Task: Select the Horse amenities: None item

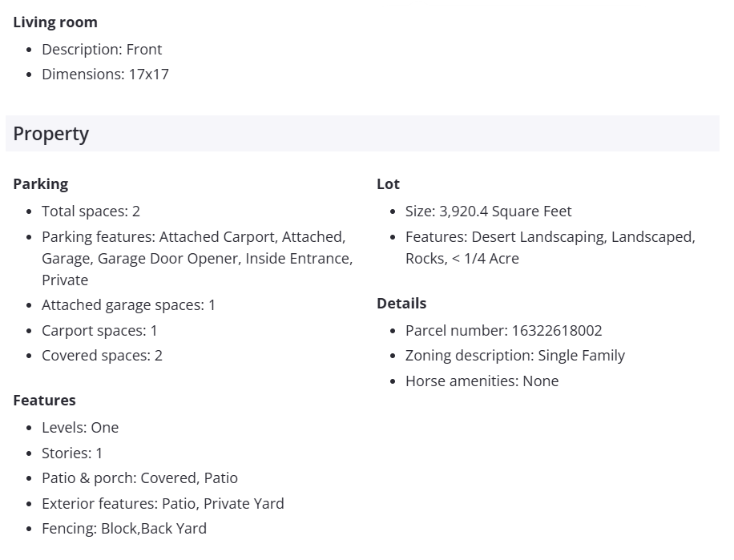Action: [x=482, y=381]
